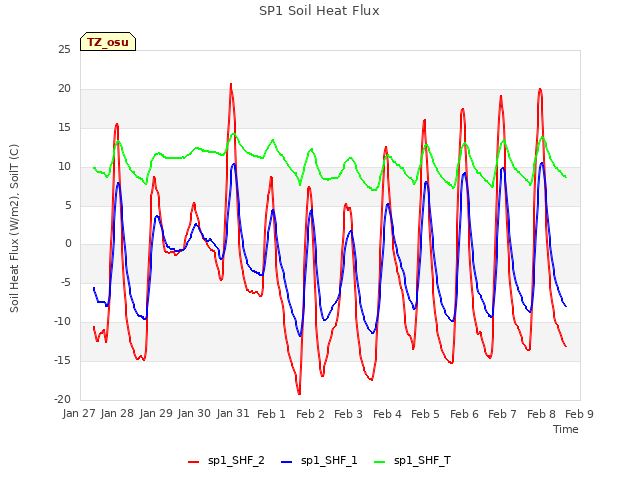Click the green curve's peak on Jan 31

tap(233, 134)
